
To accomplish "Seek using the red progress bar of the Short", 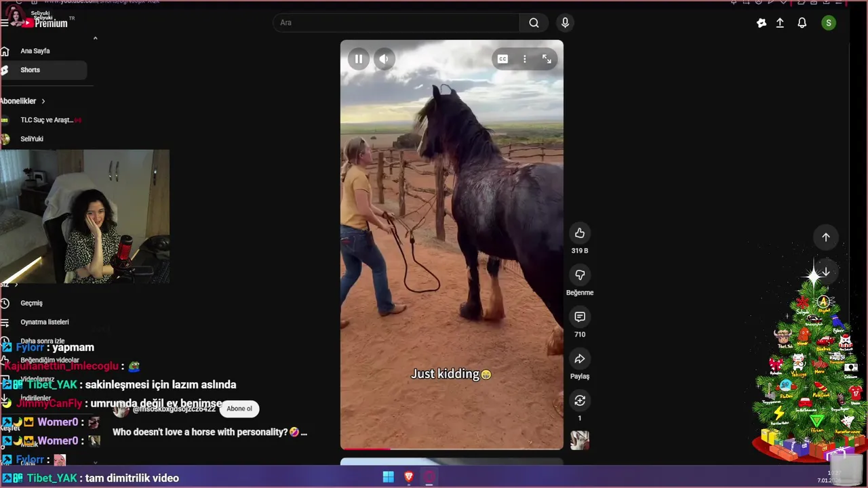I will 452,448.
